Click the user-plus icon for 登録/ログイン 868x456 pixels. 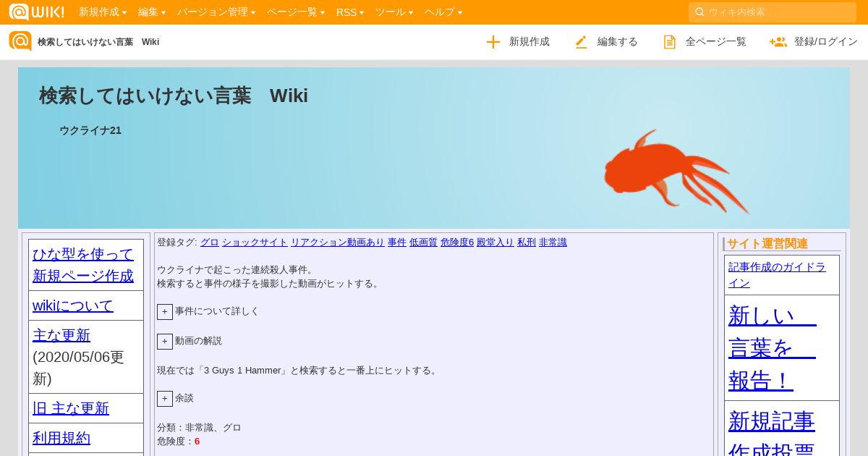click(x=778, y=42)
